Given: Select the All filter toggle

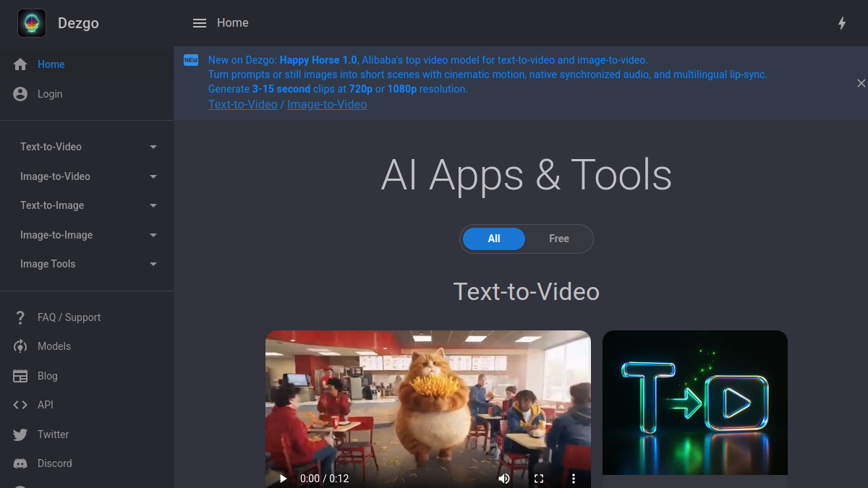Looking at the screenshot, I should pos(494,239).
